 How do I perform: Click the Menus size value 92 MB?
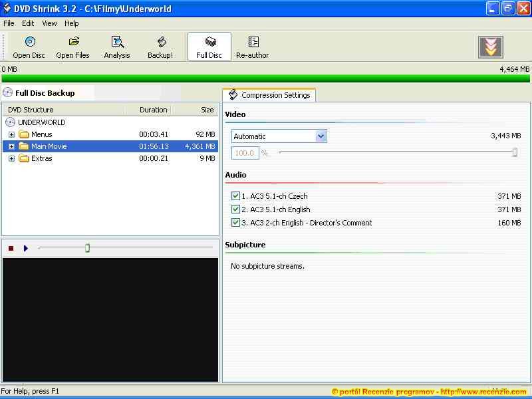tap(205, 134)
